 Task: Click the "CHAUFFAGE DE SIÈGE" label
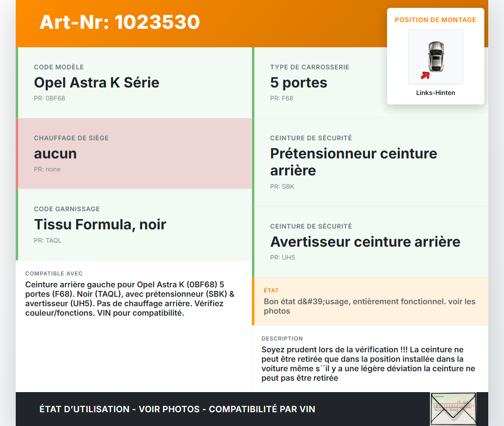[x=71, y=138]
